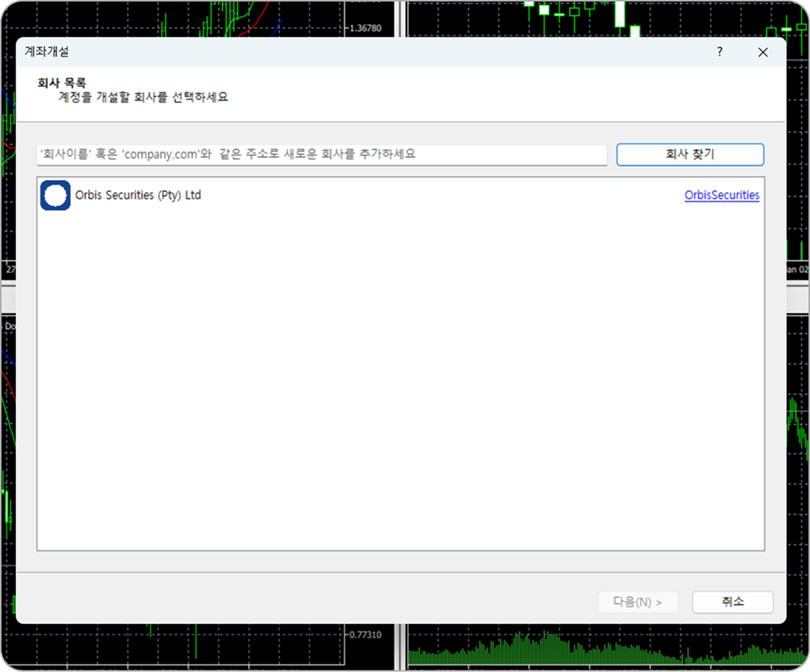This screenshot has height=672, width=810.
Task: Click the Orbis Securities company logo icon
Action: (55, 195)
